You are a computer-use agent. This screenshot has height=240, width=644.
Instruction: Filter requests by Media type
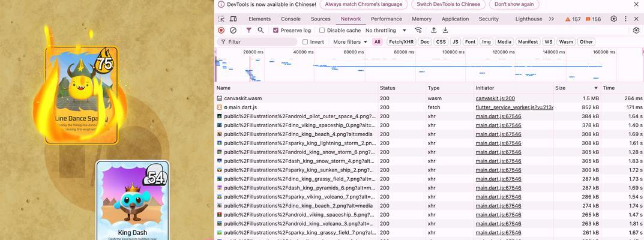point(504,42)
